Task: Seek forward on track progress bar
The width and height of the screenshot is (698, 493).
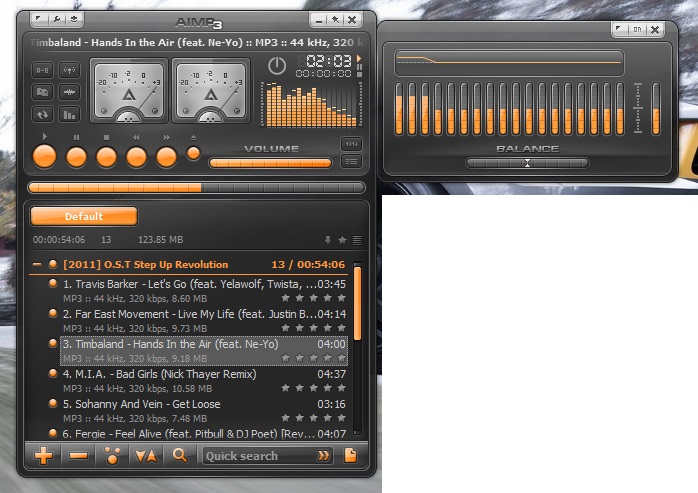Action: tap(196, 187)
